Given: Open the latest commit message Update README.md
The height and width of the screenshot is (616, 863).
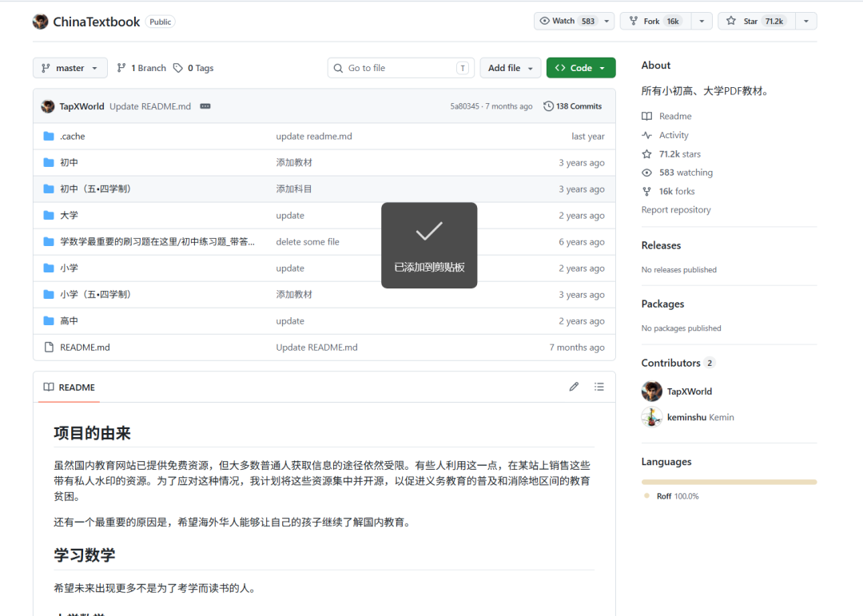Looking at the screenshot, I should [150, 106].
